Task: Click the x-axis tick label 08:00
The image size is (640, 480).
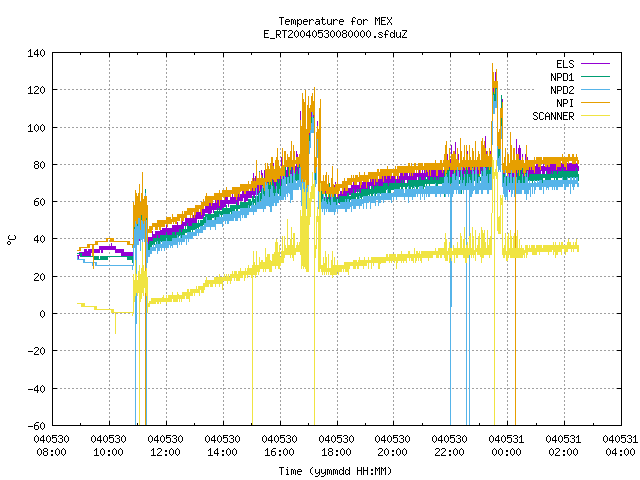Action: tap(51, 452)
